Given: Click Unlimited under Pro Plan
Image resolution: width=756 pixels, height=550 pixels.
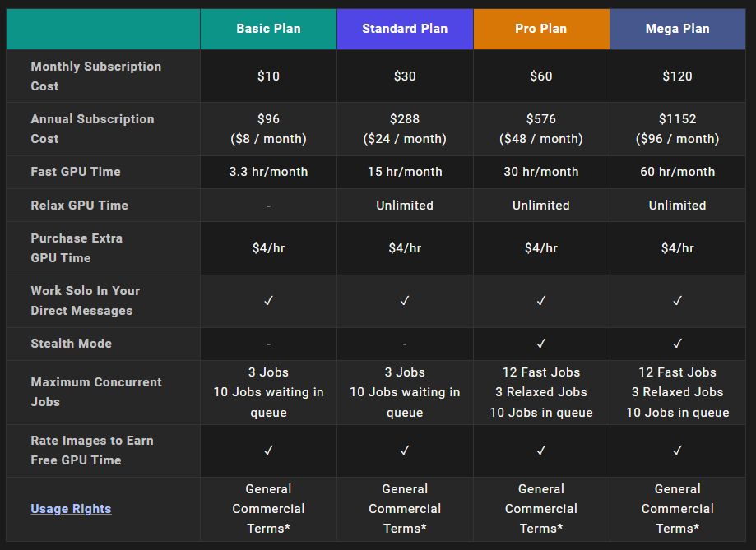Looking at the screenshot, I should [x=541, y=206].
